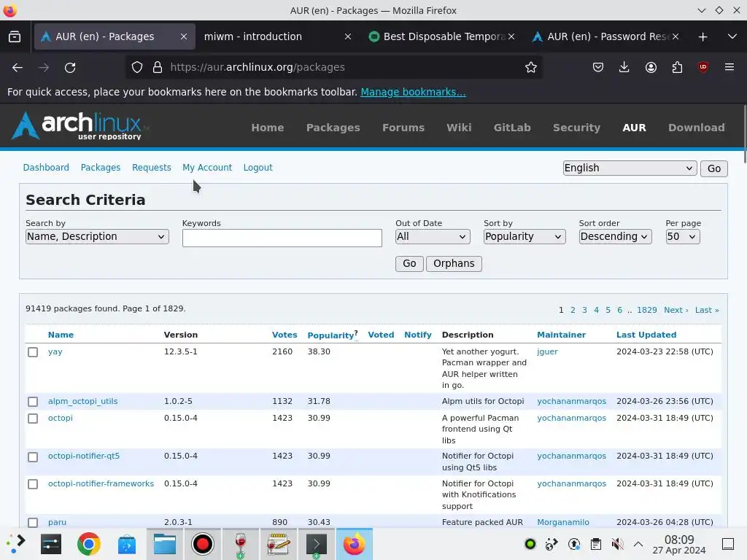Open the wine glass taskbar icon
747x560 pixels.
(241, 544)
